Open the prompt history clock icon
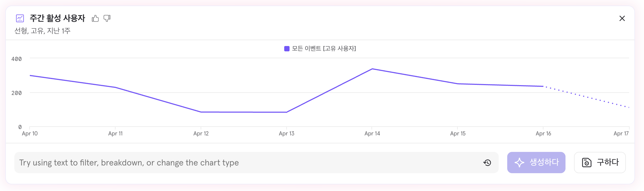Image resolution: width=644 pixels, height=191 pixels. (x=487, y=163)
